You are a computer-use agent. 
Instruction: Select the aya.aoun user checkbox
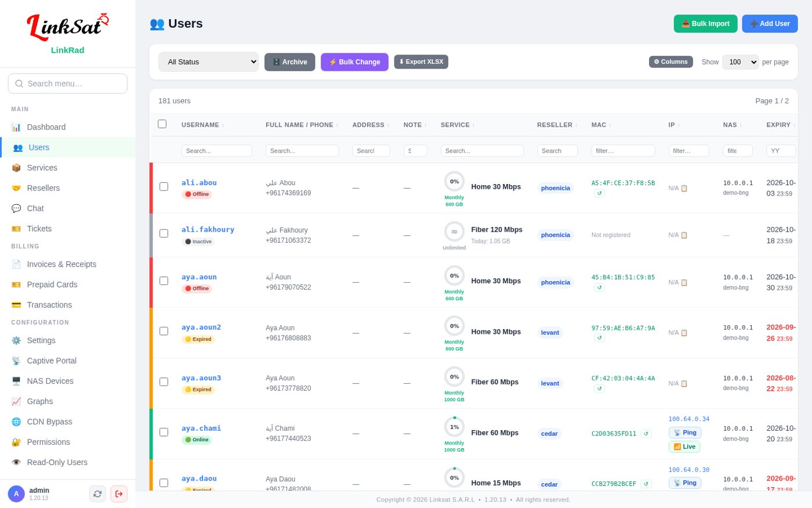click(164, 280)
